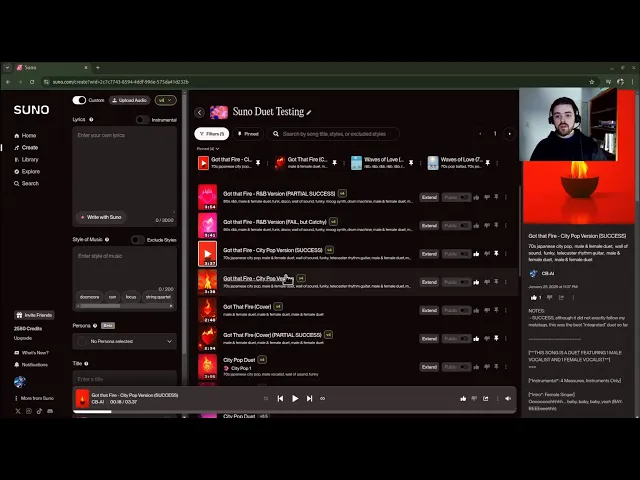Click the player progress bar
Image resolution: width=640 pixels, height=480 pixels.
294,411
